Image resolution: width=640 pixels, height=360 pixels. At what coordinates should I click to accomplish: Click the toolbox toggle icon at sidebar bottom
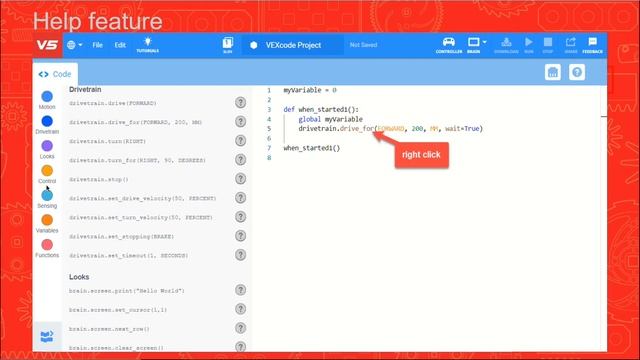(x=47, y=336)
